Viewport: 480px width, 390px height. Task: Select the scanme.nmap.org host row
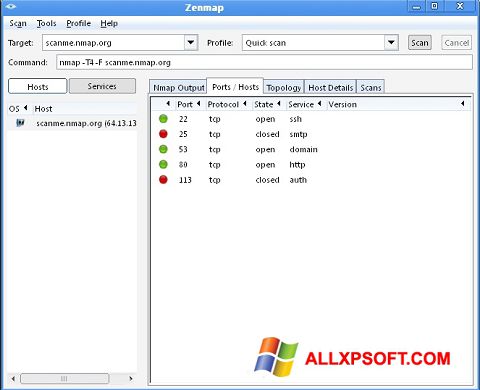[72, 123]
